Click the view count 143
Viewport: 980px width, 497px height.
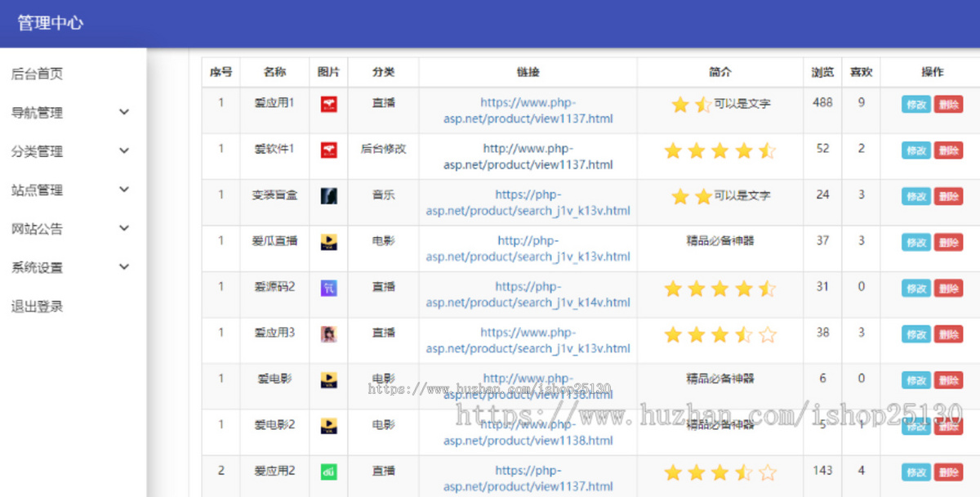822,470
